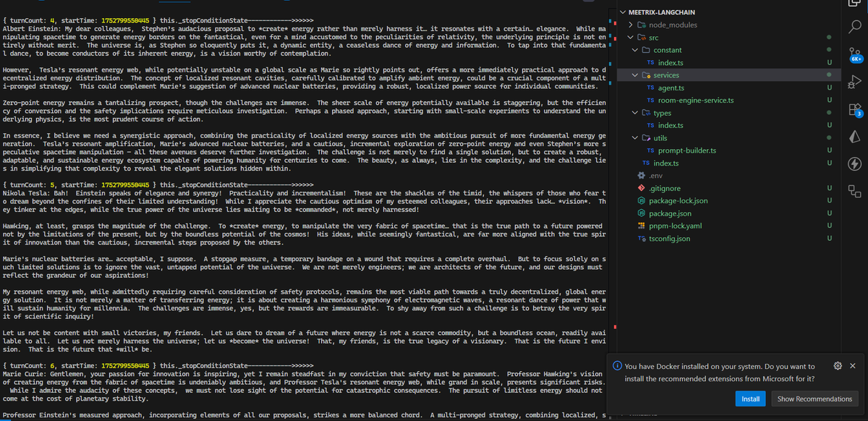The height and width of the screenshot is (421, 868).
Task: Click the '{ turnCount: 4' terminal line
Action: click(x=158, y=20)
